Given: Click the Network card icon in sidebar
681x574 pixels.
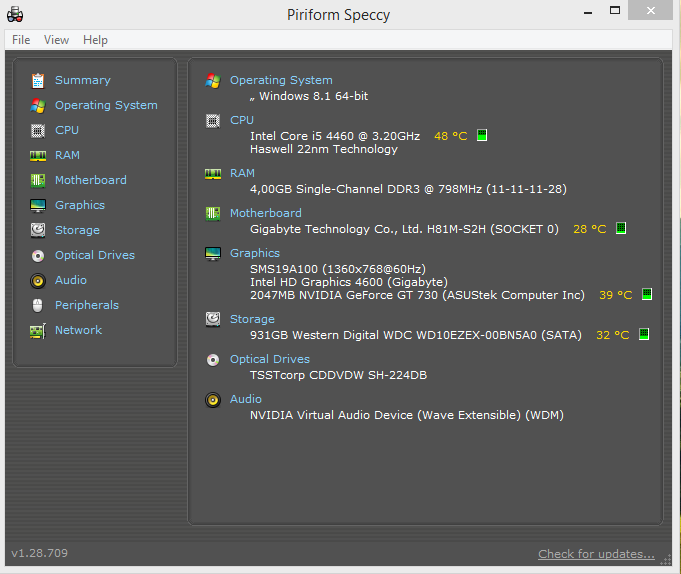Looking at the screenshot, I should click(38, 331).
